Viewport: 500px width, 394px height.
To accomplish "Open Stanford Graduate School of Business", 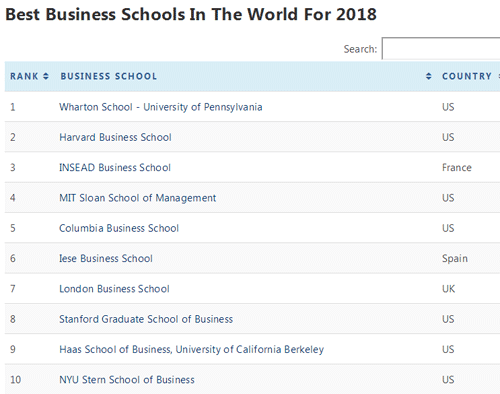I will pos(146,319).
